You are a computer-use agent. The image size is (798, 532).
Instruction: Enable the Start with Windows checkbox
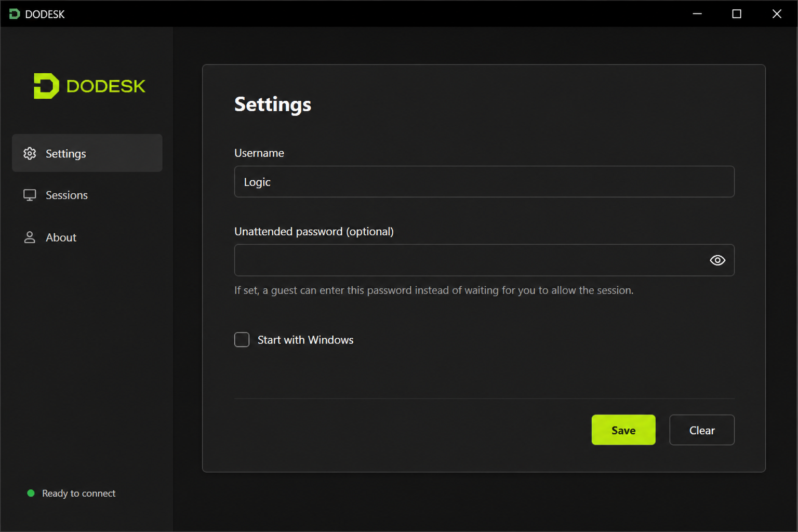(242, 340)
